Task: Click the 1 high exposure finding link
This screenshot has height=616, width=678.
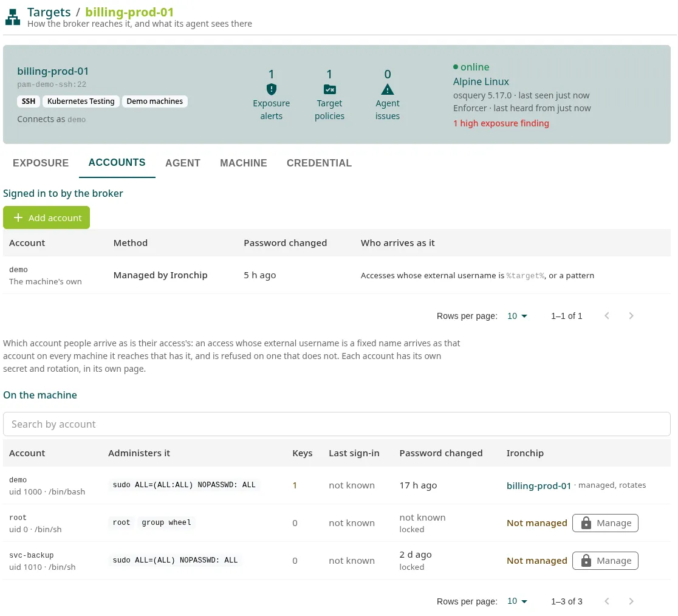Action: point(501,123)
